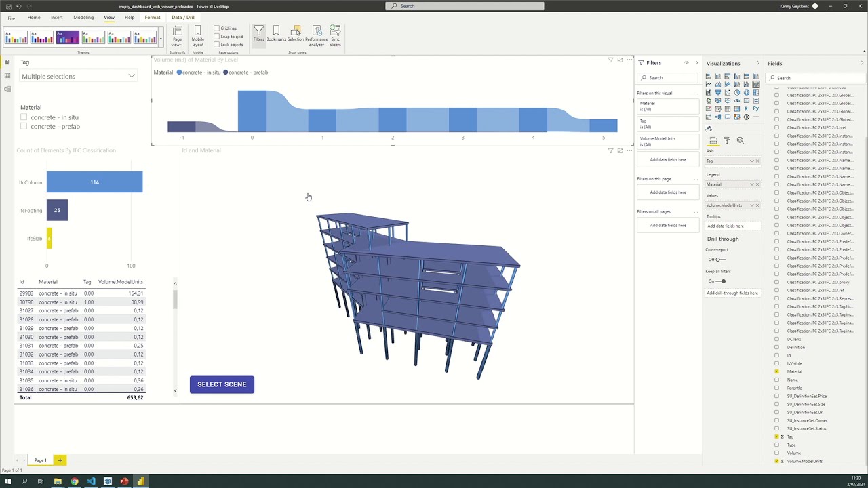Open the File menu

point(12,18)
